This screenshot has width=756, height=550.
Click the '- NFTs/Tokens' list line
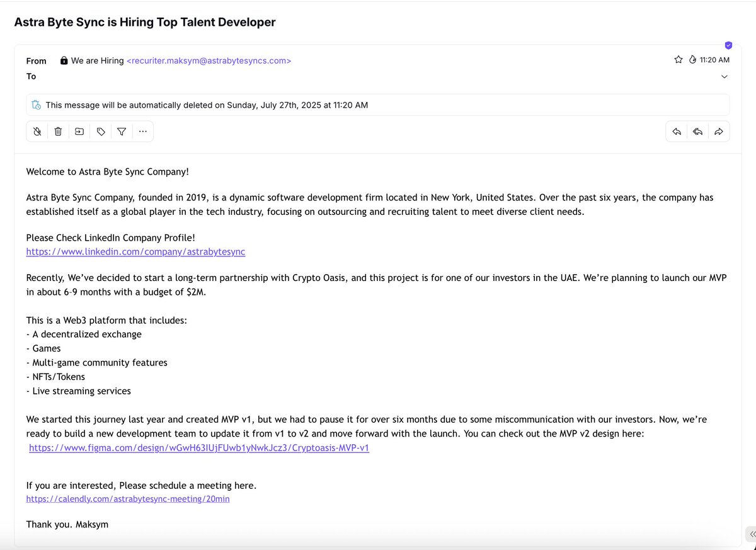click(x=55, y=377)
